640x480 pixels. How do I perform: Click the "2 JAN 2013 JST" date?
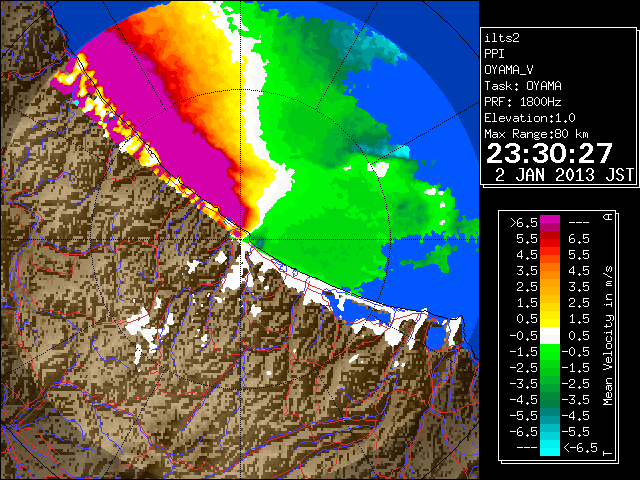click(x=564, y=175)
